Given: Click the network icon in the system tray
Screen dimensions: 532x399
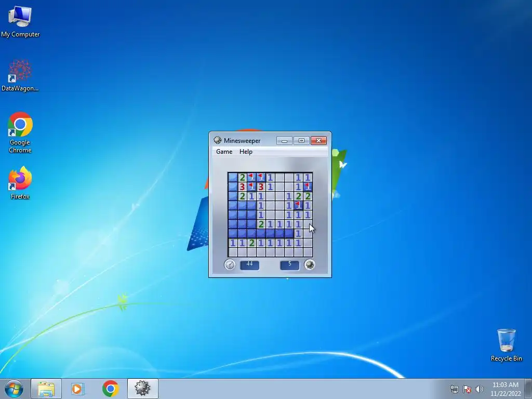Looking at the screenshot, I should 454,389.
